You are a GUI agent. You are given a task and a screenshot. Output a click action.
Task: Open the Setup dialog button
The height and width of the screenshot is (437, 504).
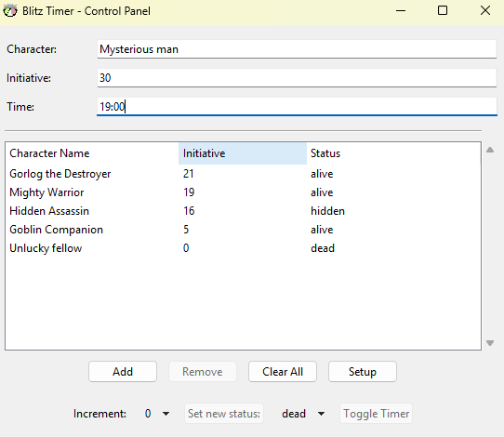point(363,372)
